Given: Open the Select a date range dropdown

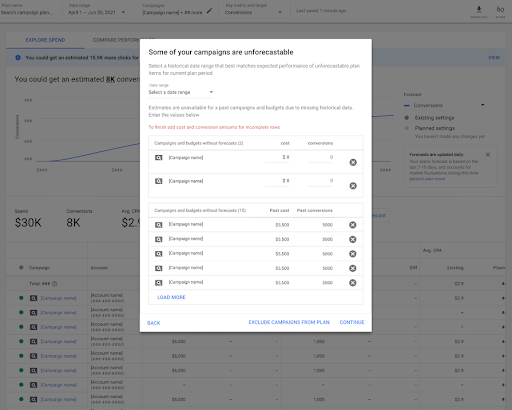Looking at the screenshot, I should point(181,92).
